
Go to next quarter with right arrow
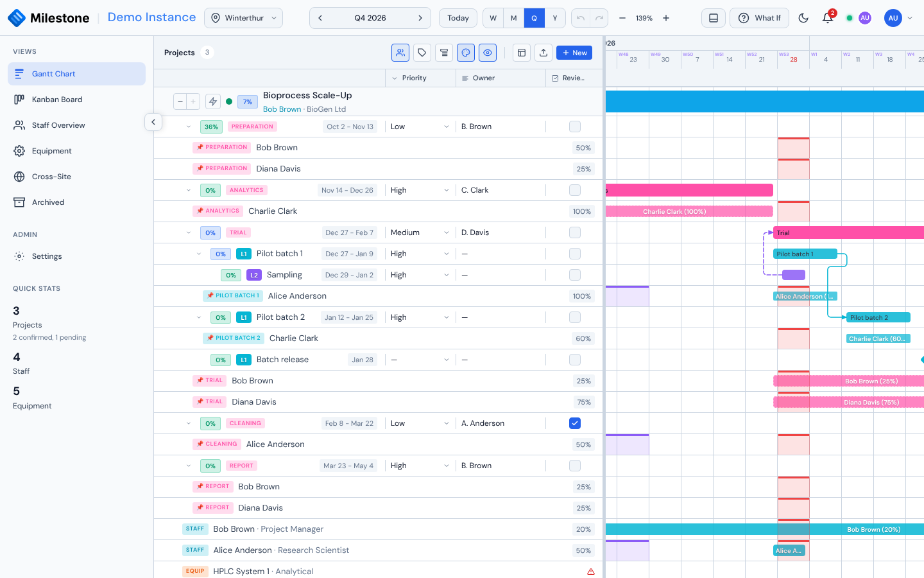pos(420,18)
